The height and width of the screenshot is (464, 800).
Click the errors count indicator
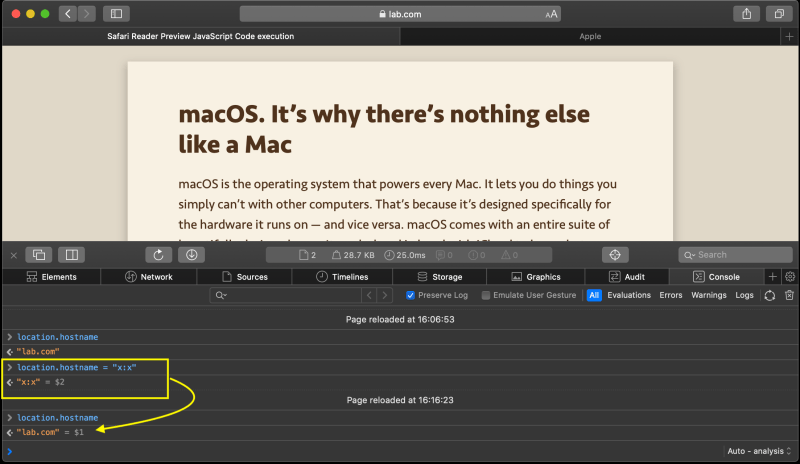pyautogui.click(x=477, y=255)
